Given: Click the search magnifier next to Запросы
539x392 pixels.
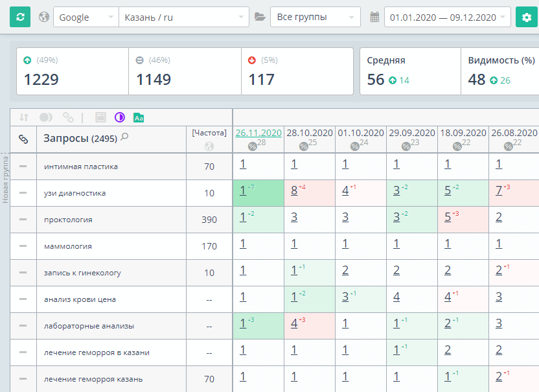Looking at the screenshot, I should [124, 137].
